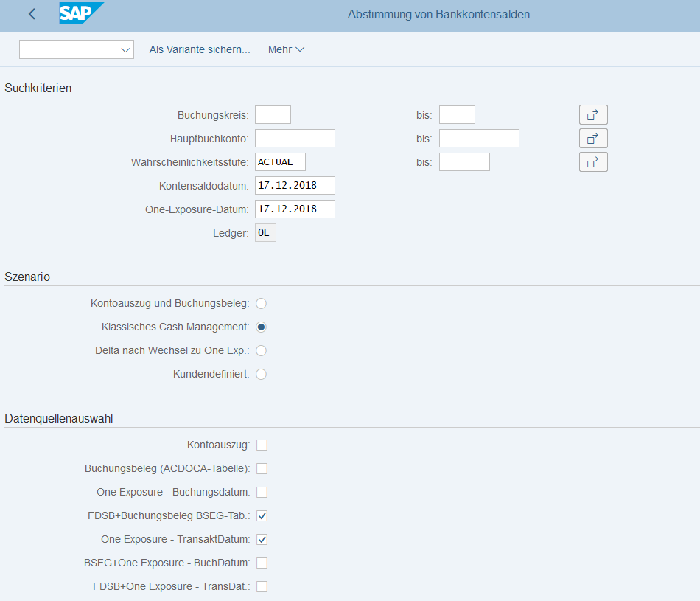
Task: Uncheck FDSB+Buchungsbeleg BSEG-Tab. checkbox
Action: pos(262,516)
